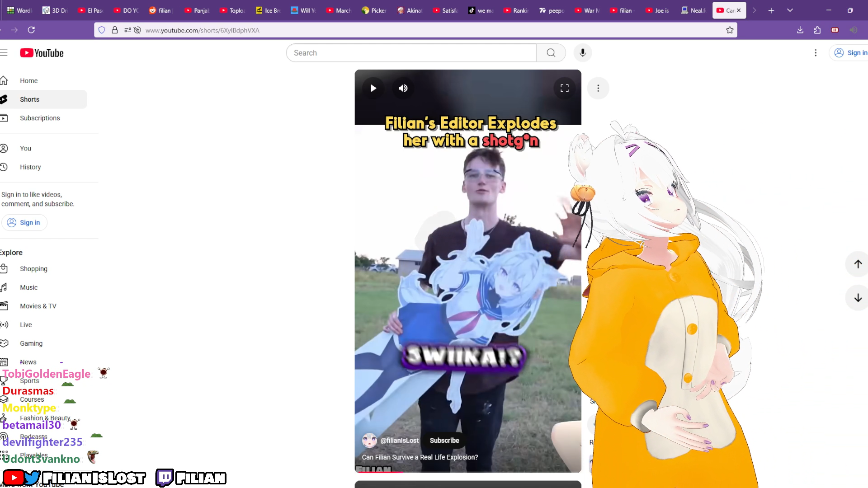Click the magnifying glass search button

pos(551,53)
